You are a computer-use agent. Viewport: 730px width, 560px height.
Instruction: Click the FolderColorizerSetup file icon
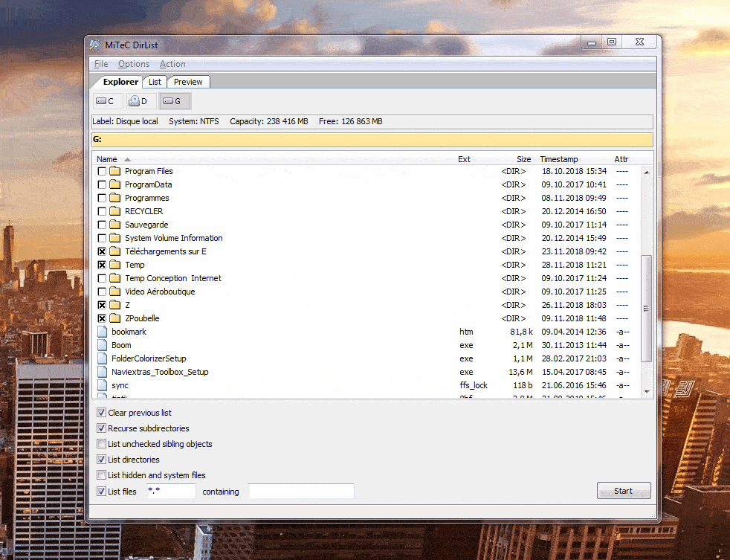(x=103, y=358)
